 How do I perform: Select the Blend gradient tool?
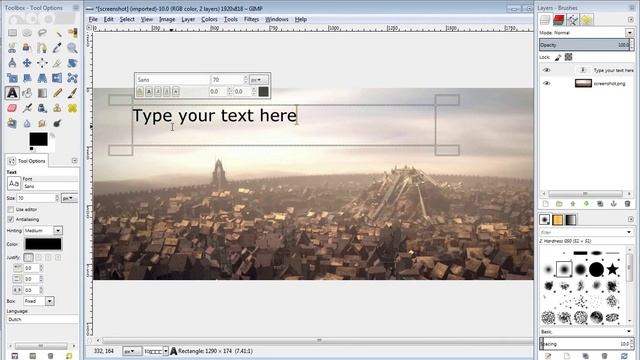[42, 93]
